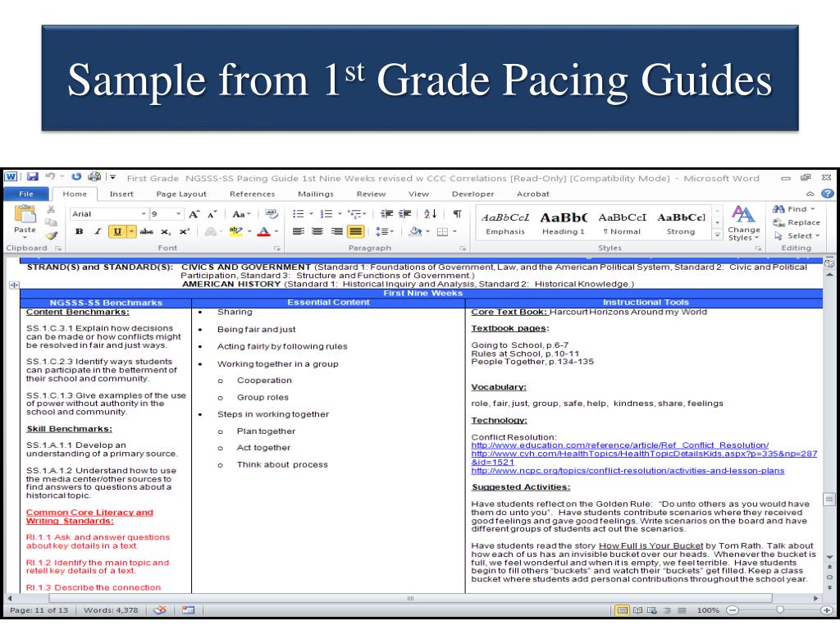The width and height of the screenshot is (840, 630).
Task: Click the Find button
Action: tap(794, 209)
